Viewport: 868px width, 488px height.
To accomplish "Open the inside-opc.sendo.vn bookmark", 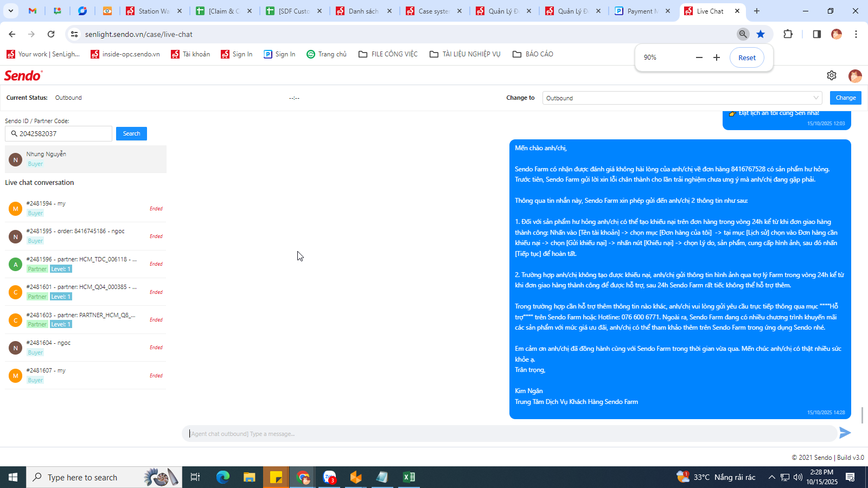I will (126, 54).
